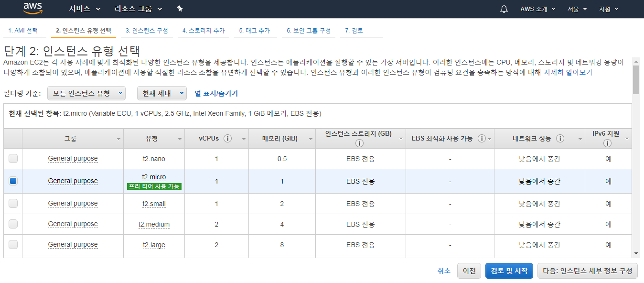Open the AWS 소개 account dropdown
Viewport: 644px width, 283px height.
click(x=538, y=9)
